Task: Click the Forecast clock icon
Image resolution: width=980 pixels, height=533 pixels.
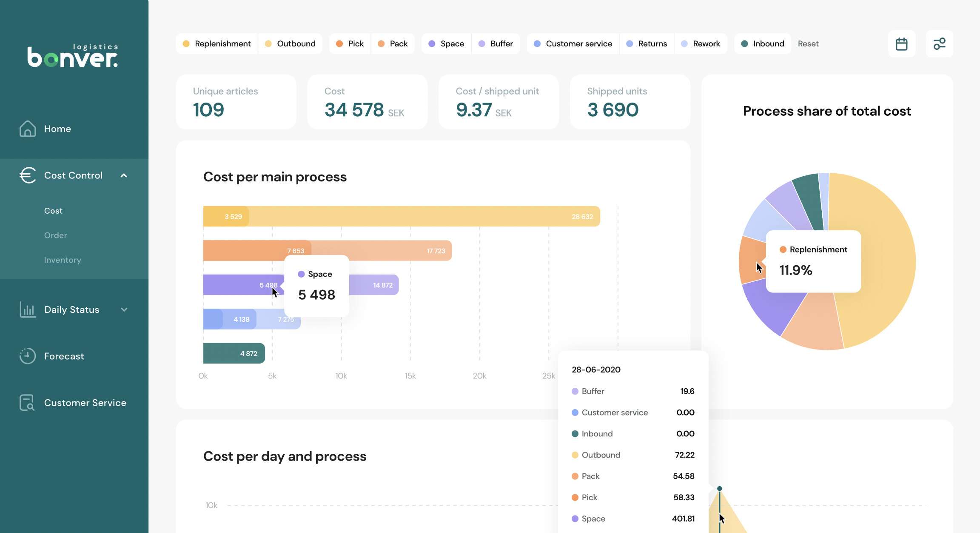Action: (x=28, y=356)
